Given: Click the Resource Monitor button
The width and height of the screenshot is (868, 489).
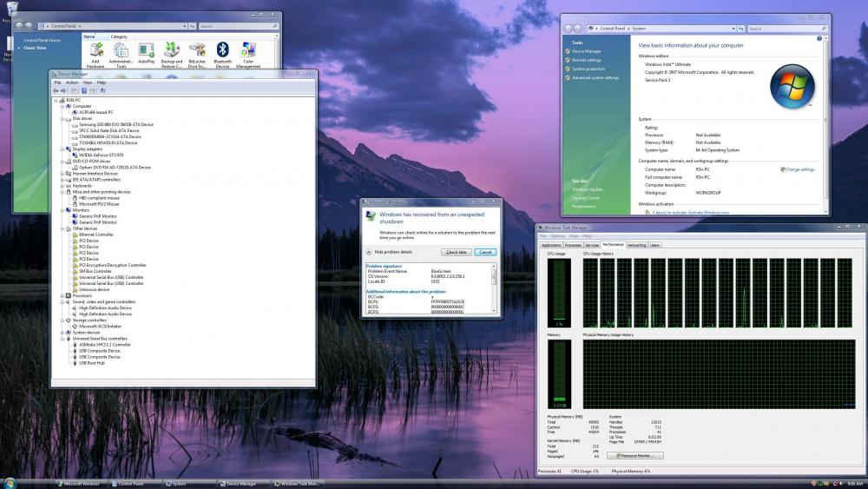Looking at the screenshot, I should pos(635,455).
